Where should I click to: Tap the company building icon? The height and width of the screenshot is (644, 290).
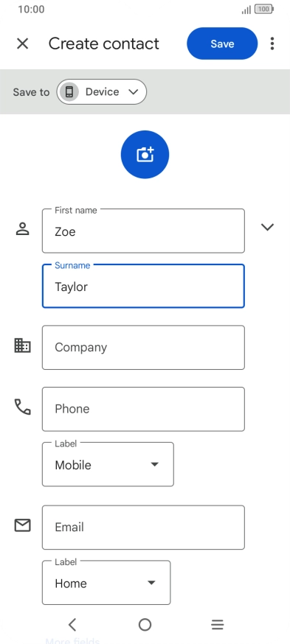[23, 346]
